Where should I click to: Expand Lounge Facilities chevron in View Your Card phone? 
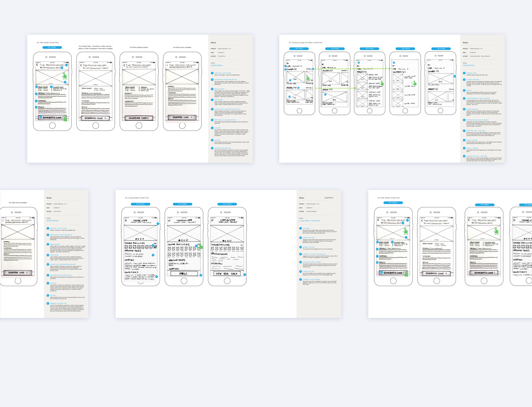(242, 245)
